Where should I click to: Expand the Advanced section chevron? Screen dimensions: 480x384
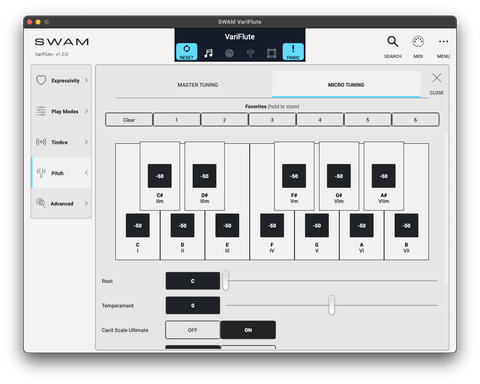click(x=86, y=203)
